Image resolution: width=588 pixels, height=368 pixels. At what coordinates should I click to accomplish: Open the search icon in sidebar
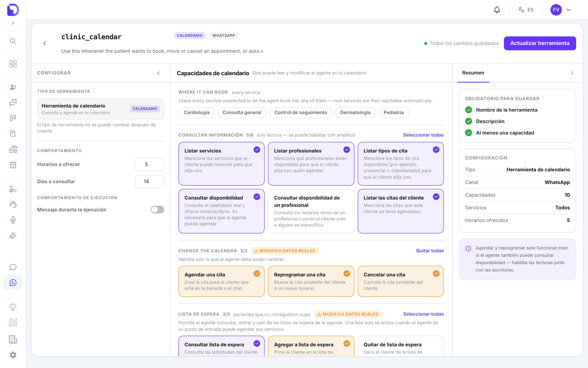point(13,41)
